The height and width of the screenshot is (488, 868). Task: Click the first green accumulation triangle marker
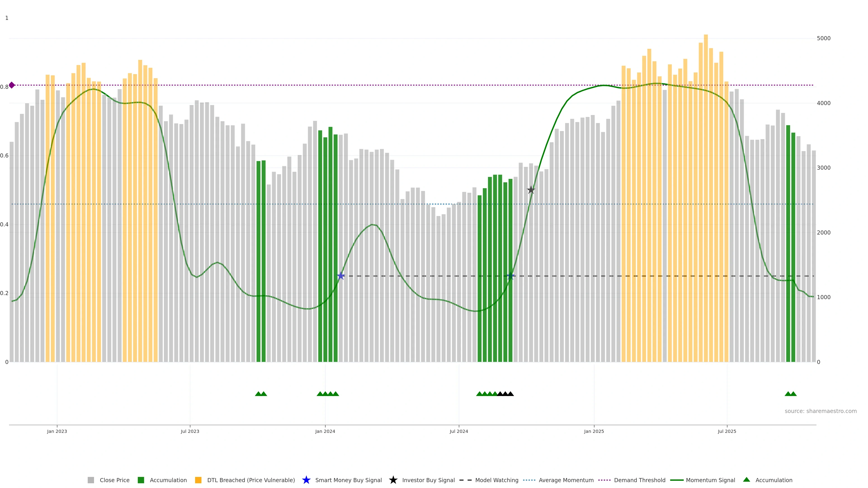click(258, 394)
